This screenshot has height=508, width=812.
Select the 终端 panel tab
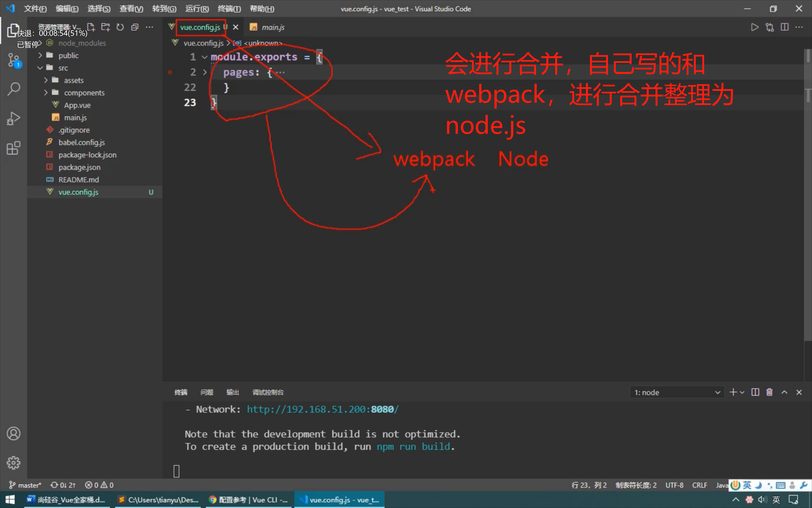click(x=181, y=392)
